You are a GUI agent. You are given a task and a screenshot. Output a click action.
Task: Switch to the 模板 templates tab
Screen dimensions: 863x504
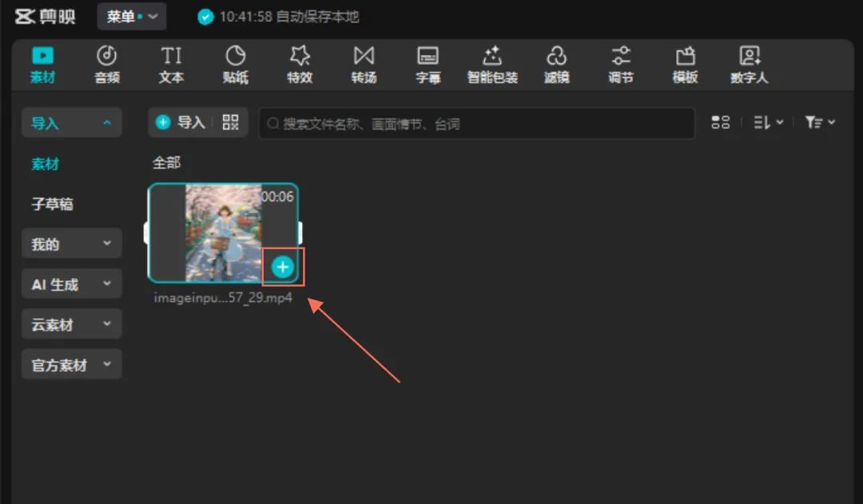point(685,65)
